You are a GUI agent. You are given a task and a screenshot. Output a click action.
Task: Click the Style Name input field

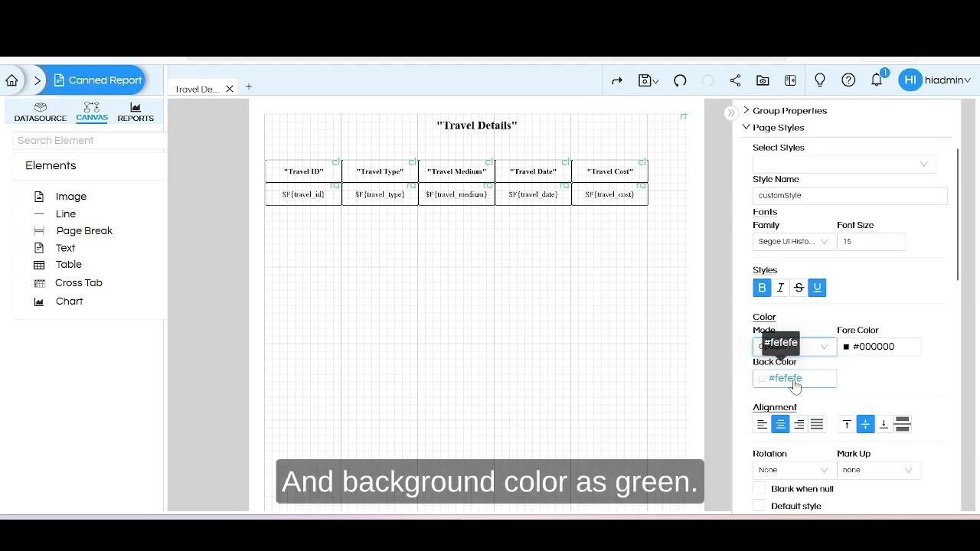[850, 196]
